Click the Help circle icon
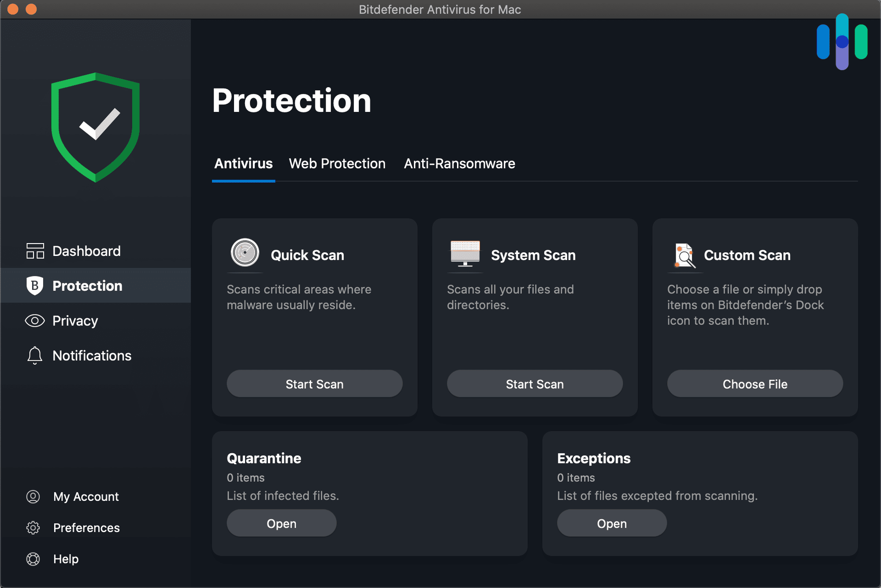881x588 pixels. (x=33, y=558)
